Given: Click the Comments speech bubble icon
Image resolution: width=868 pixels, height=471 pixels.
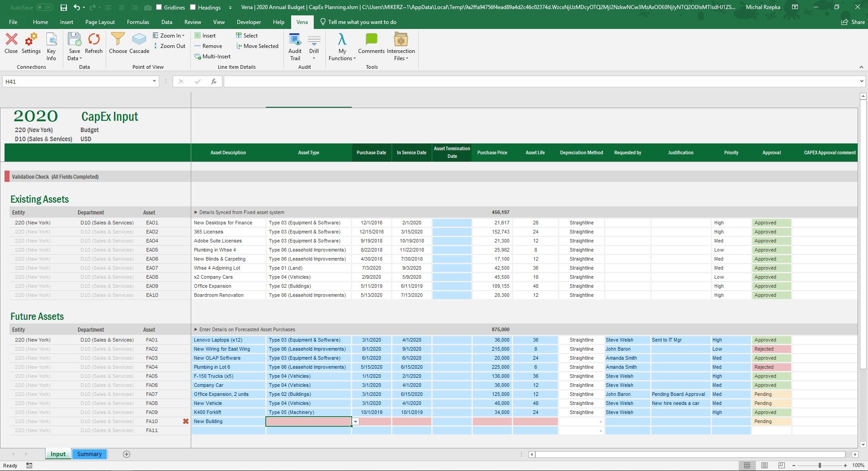Looking at the screenshot, I should [371, 40].
